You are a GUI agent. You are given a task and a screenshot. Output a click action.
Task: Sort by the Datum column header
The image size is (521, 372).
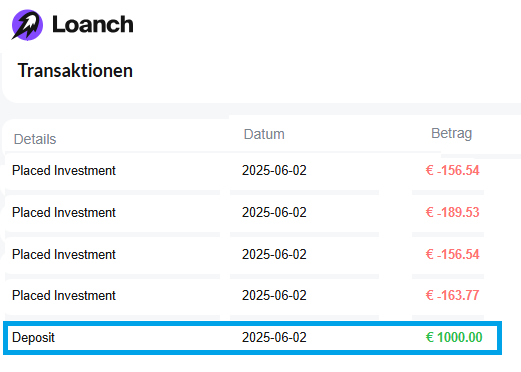point(264,134)
